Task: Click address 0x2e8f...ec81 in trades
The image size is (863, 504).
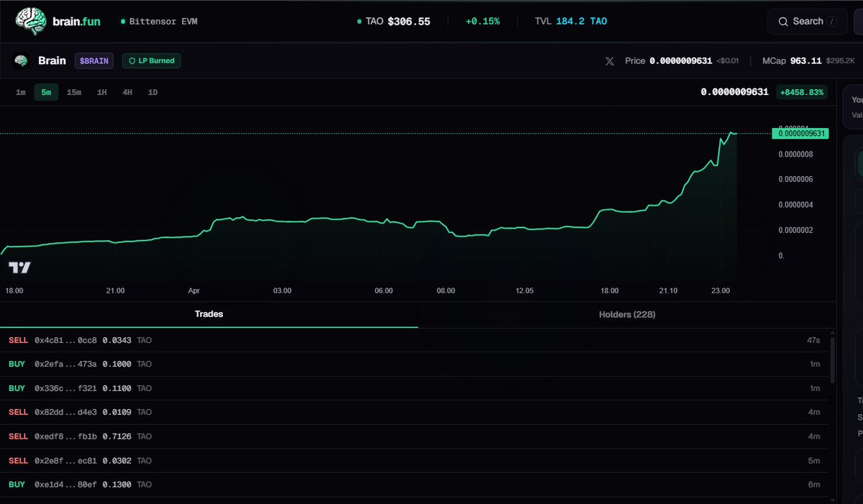Action: click(x=65, y=461)
